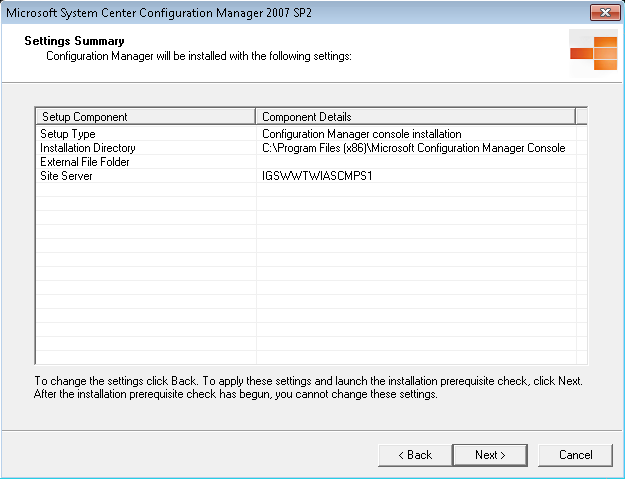This screenshot has height=479, width=625.
Task: Close the setup wizard window
Action: click(x=605, y=13)
